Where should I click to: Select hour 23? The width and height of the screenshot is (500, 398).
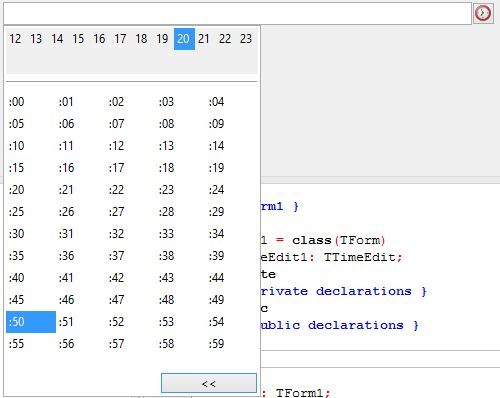tap(246, 39)
